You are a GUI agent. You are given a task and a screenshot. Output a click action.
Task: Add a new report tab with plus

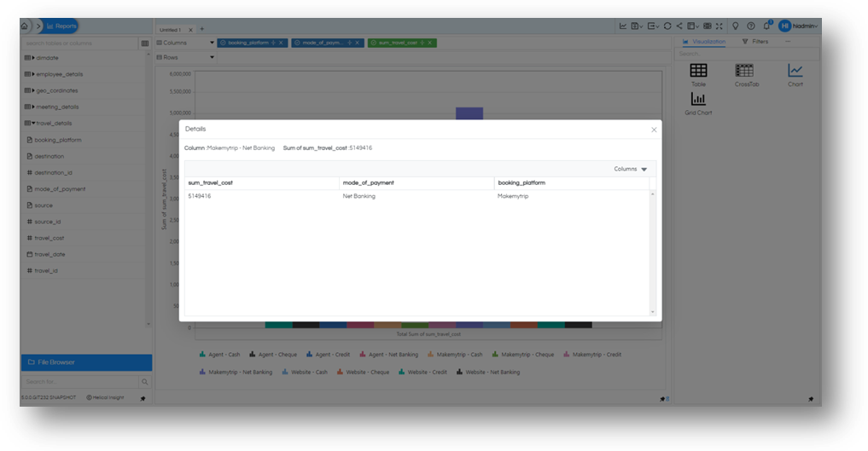pyautogui.click(x=202, y=29)
